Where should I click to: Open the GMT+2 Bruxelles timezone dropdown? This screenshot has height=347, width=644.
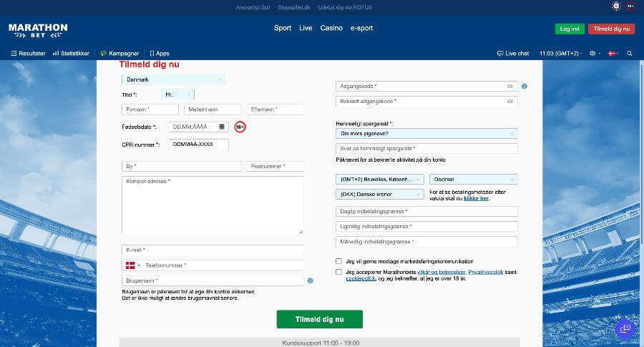point(379,180)
